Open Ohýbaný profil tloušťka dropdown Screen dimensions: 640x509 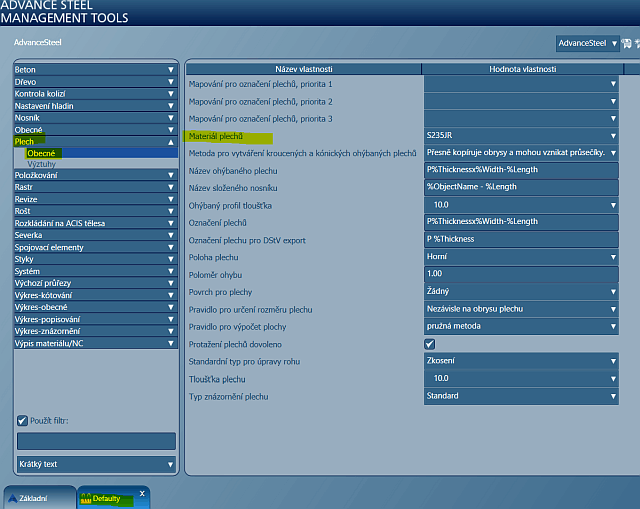tap(521, 205)
